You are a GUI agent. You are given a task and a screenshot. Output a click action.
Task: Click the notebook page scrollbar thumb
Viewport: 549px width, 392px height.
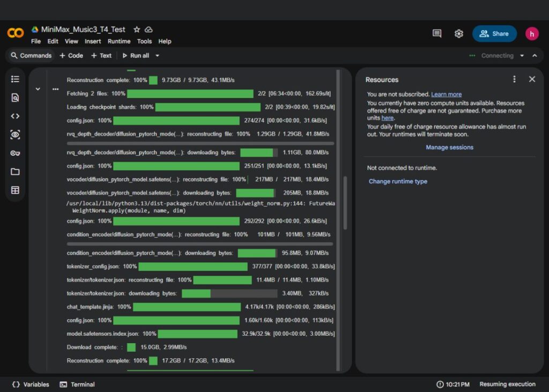345,203
